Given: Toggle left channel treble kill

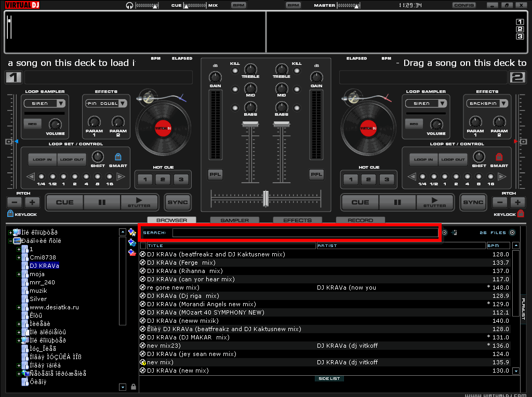Looking at the screenshot, I should pyautogui.click(x=235, y=71).
